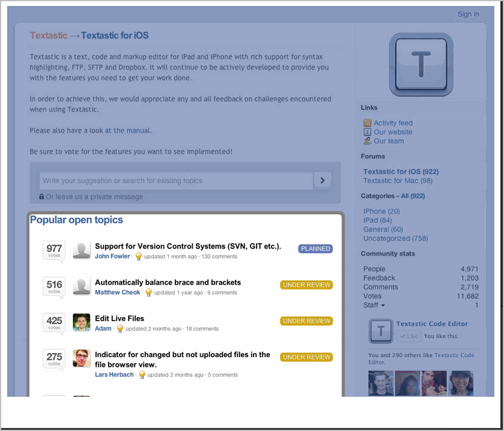Click the idea lightbulb beside John Fowler
This screenshot has height=431, width=504.
coord(139,256)
